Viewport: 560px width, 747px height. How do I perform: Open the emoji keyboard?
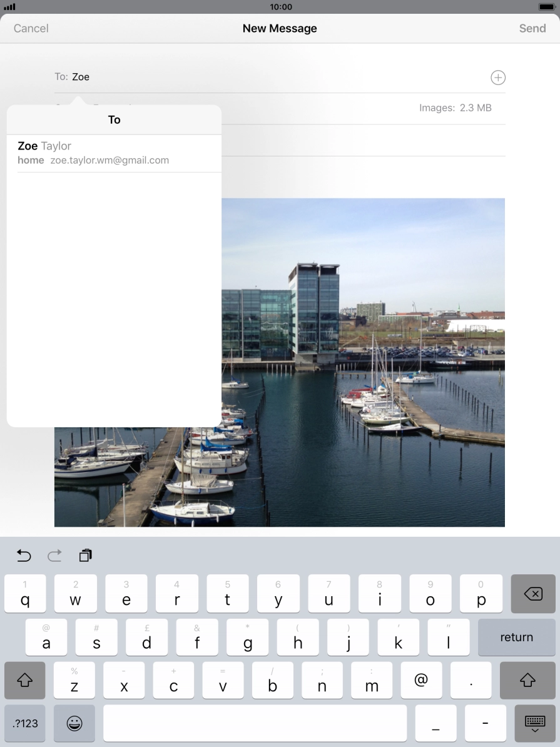click(x=74, y=723)
